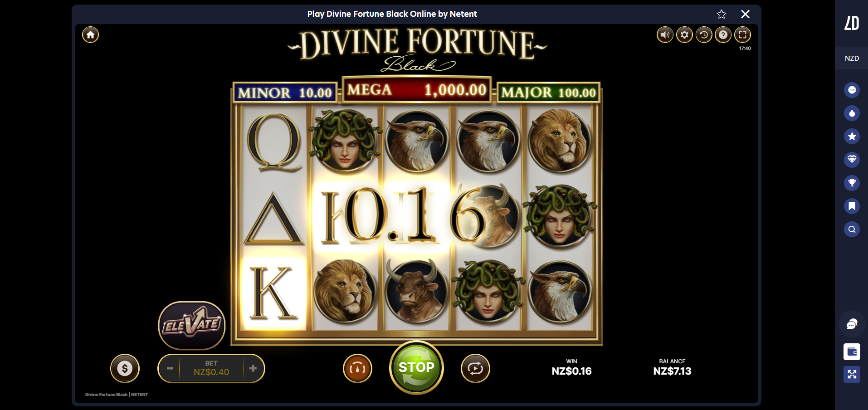Viewport: 868px width, 410px height.
Task: Decrease the bet with minus button
Action: click(x=170, y=368)
